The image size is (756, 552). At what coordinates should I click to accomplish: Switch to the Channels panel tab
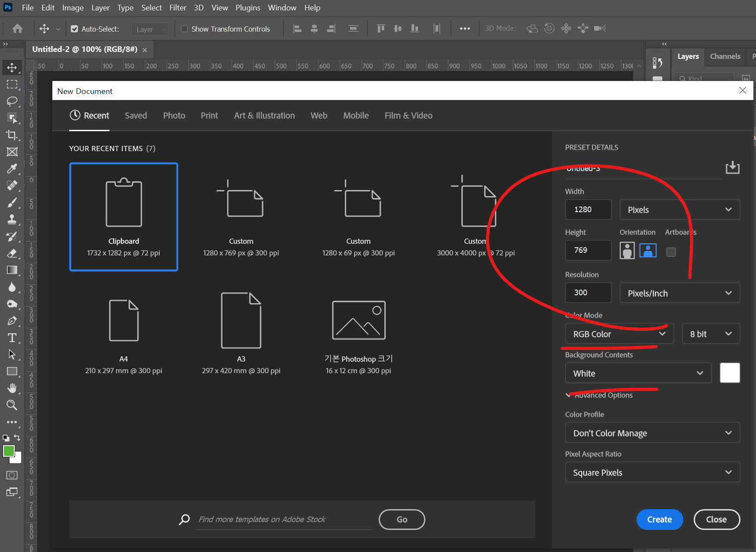click(x=725, y=56)
